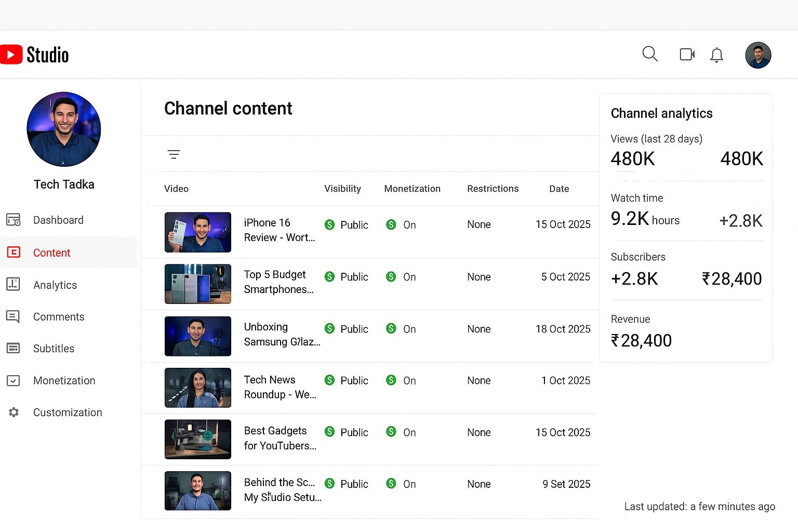Click the Create video camera icon

point(686,54)
